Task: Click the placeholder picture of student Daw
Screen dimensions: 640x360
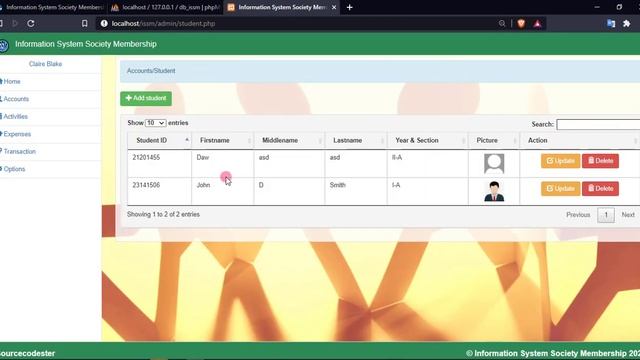Action: 494,164
